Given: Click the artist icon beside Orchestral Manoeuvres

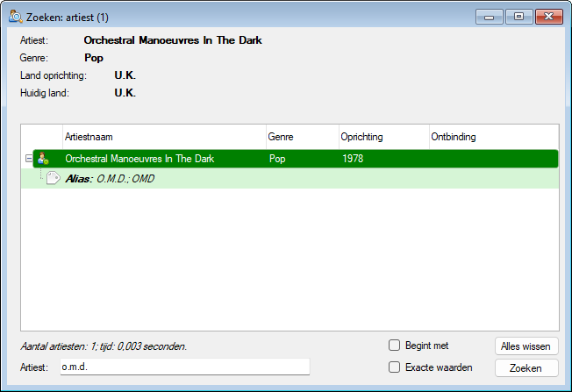Looking at the screenshot, I should coord(43,159).
